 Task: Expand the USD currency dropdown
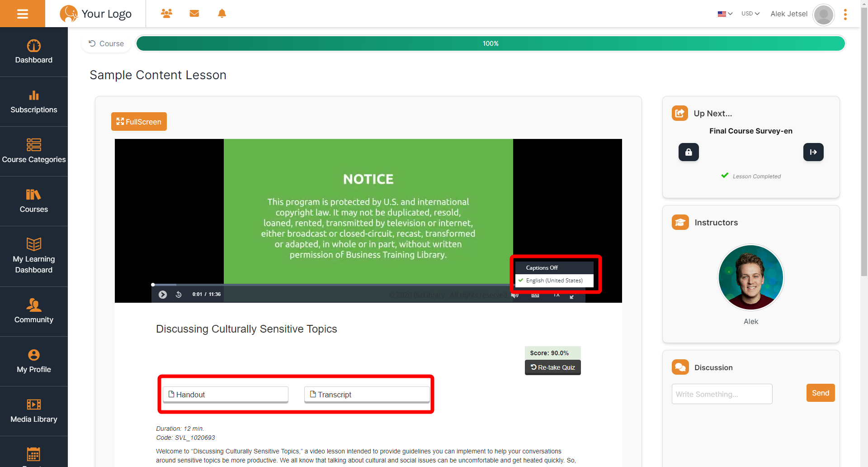pos(750,14)
